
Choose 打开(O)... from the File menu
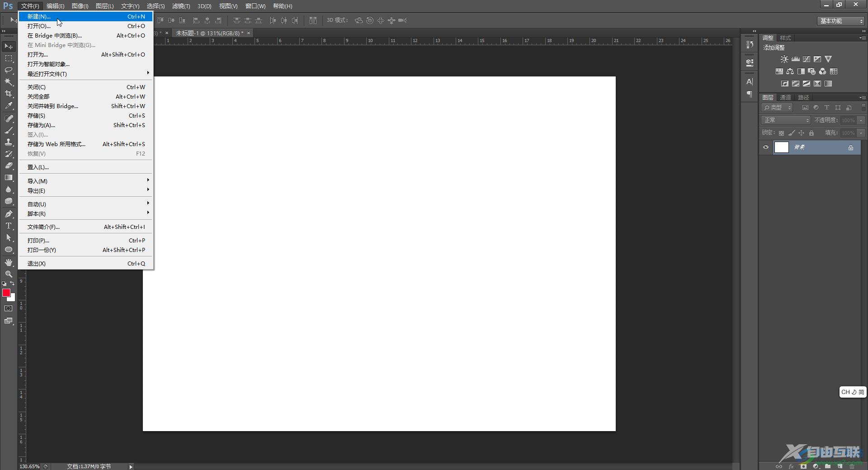click(x=85, y=26)
